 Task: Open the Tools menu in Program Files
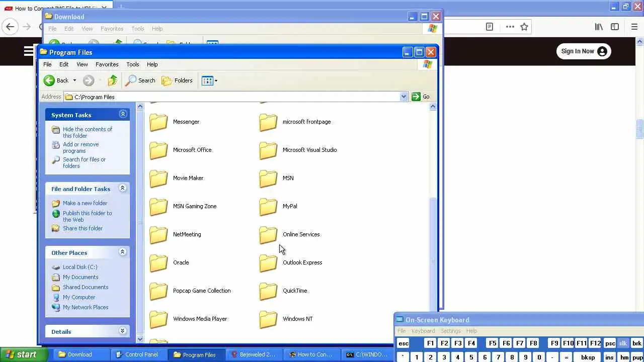coord(133,64)
